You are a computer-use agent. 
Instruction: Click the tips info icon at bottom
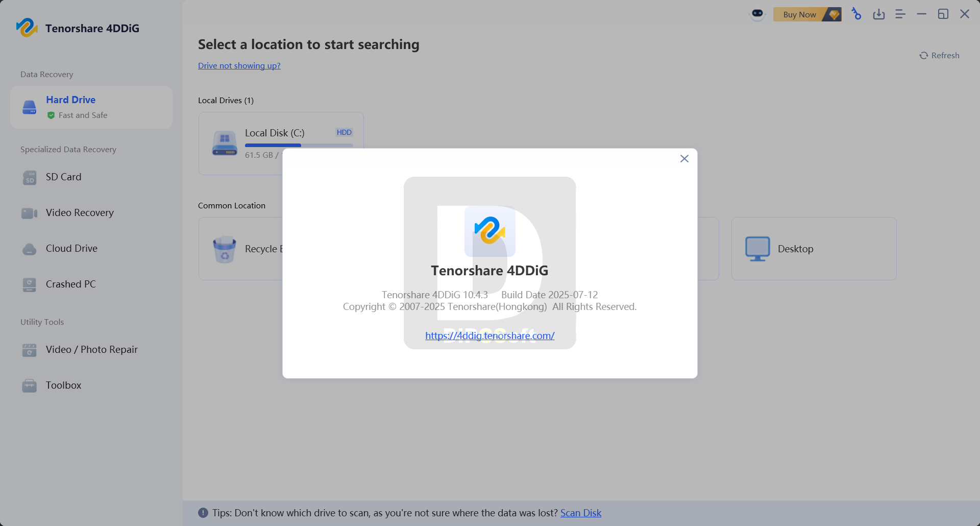203,513
